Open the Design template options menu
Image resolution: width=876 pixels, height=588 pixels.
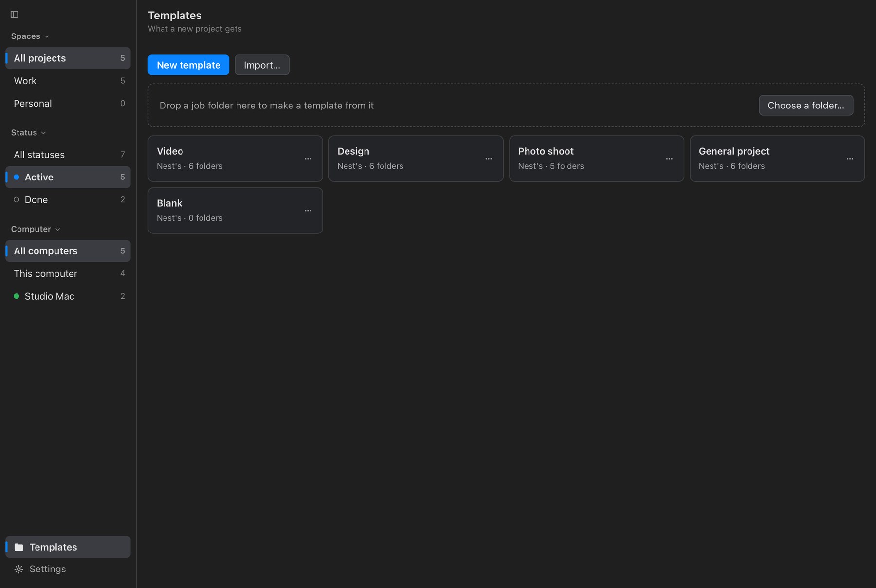point(489,159)
